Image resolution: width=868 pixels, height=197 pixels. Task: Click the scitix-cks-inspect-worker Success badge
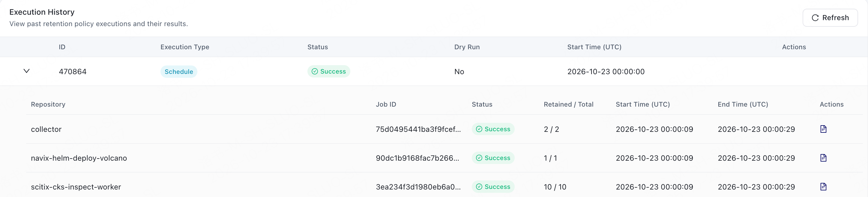(x=493, y=186)
